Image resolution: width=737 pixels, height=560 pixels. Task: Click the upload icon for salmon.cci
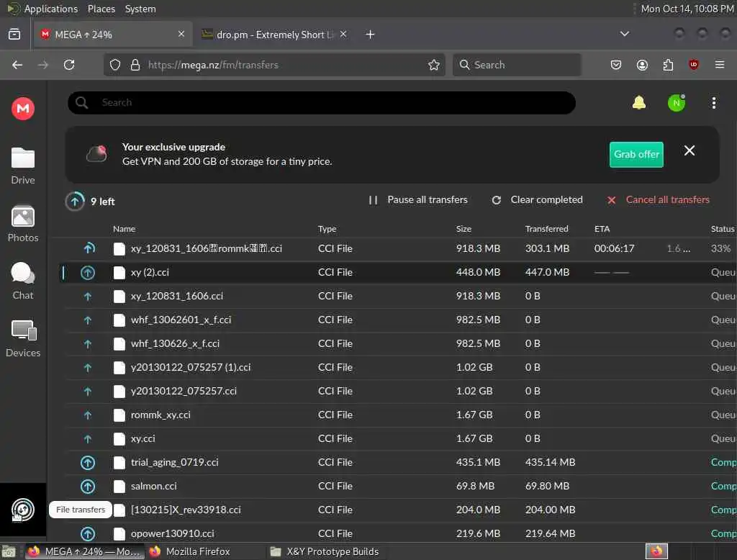pyautogui.click(x=87, y=486)
